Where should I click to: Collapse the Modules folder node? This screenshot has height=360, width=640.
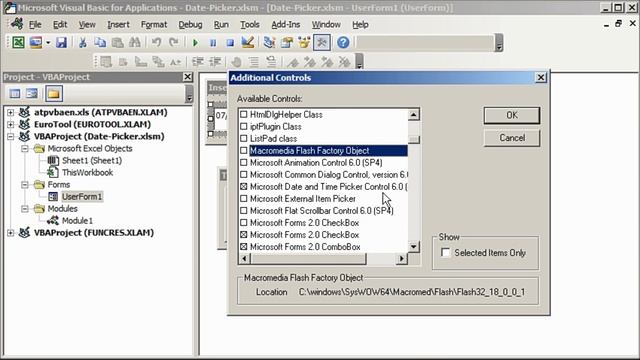[25, 209]
